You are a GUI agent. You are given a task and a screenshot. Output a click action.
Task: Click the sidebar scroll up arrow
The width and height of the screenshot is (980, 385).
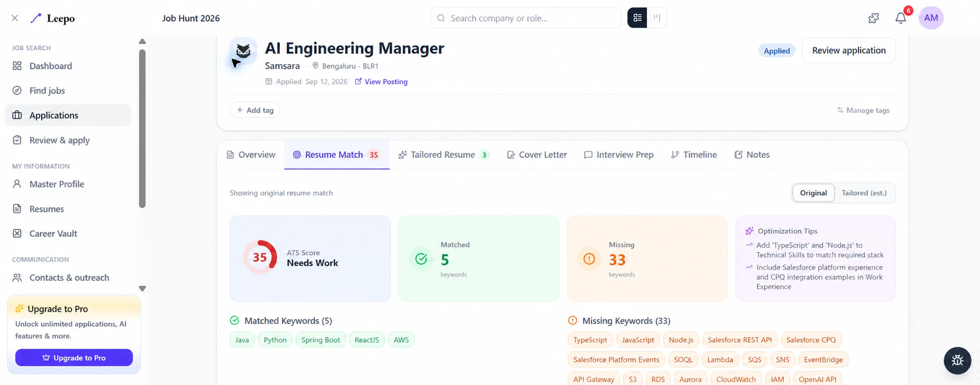[142, 41]
